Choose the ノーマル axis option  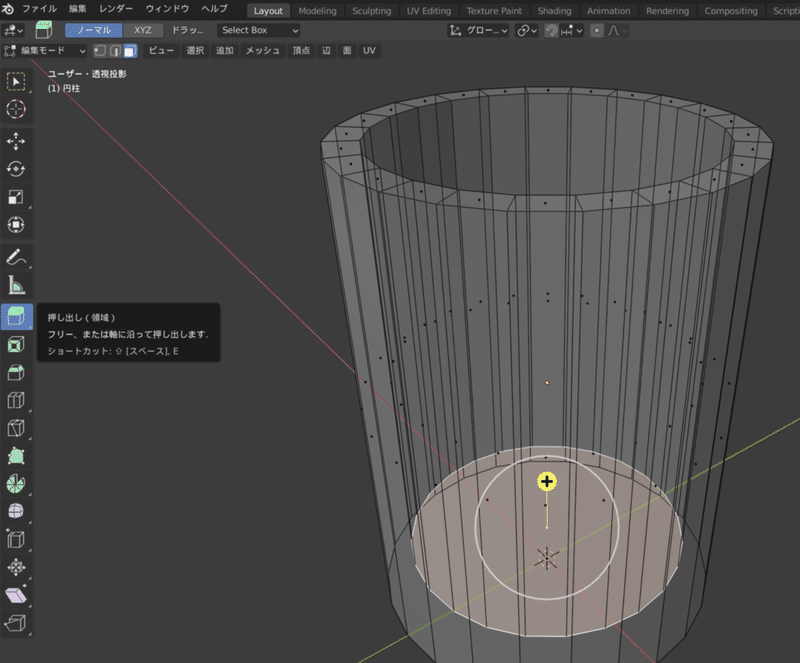(94, 30)
